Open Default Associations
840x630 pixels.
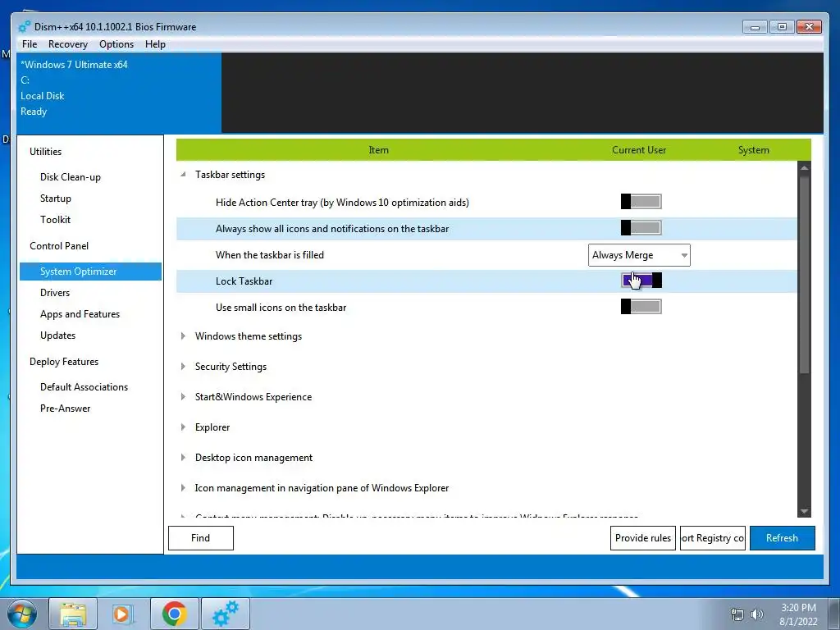[x=84, y=387]
